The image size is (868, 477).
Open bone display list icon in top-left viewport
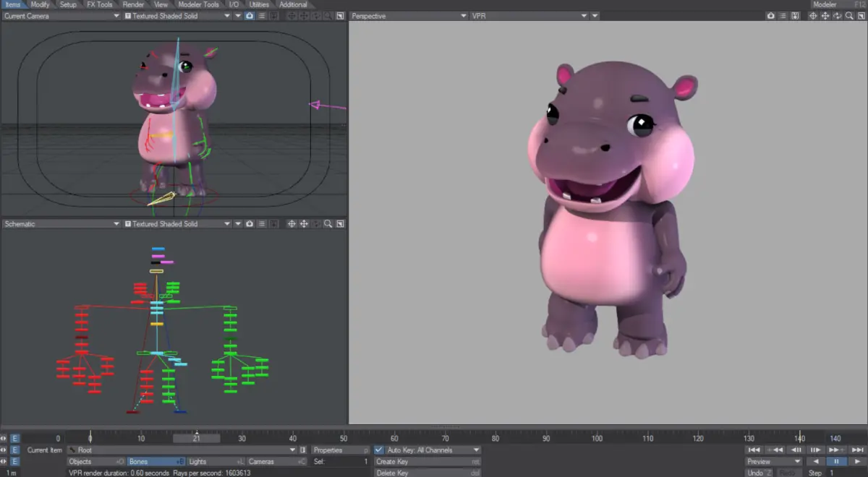[262, 16]
